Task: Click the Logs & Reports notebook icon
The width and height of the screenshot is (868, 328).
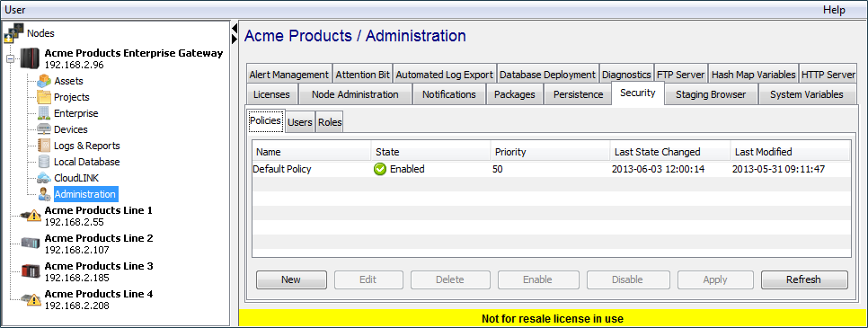Action: coord(44,146)
